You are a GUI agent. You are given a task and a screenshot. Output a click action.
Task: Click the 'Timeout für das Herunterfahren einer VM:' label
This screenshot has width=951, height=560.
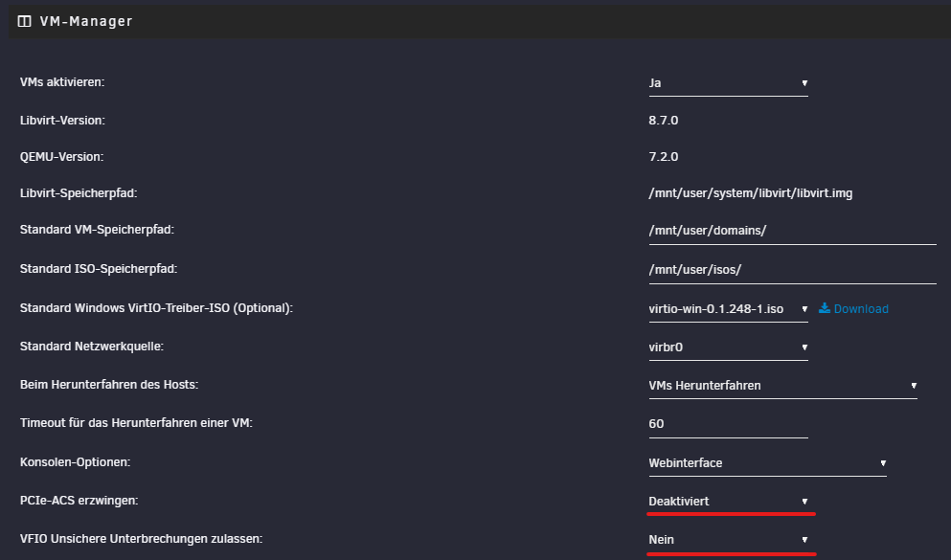coord(136,422)
